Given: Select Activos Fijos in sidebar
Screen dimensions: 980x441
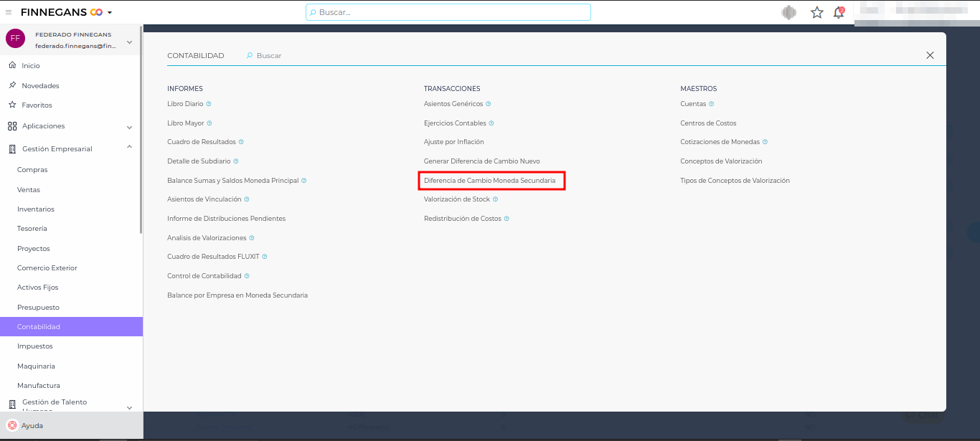Looking at the screenshot, I should click(x=38, y=288).
